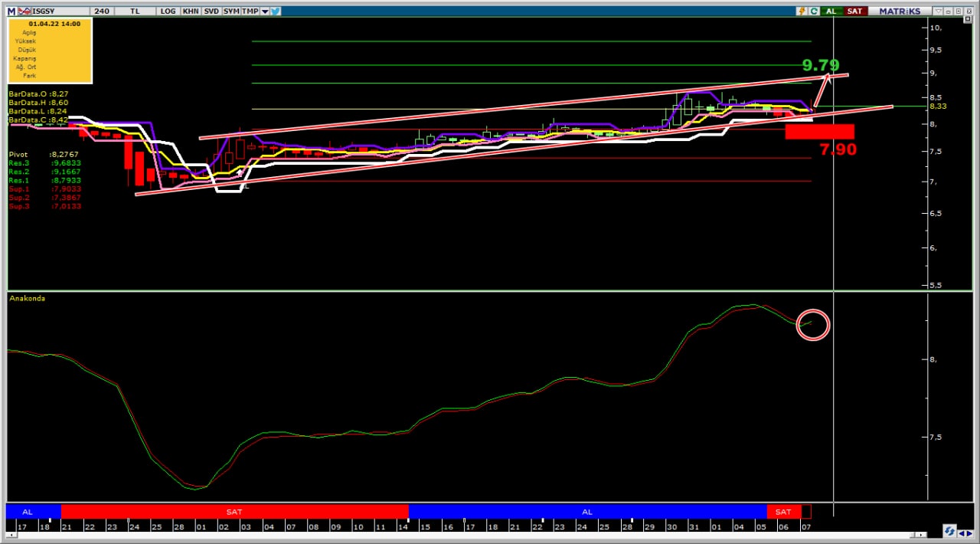Image resolution: width=980 pixels, height=544 pixels.
Task: Toggle LOG scale on the chart
Action: (x=168, y=11)
